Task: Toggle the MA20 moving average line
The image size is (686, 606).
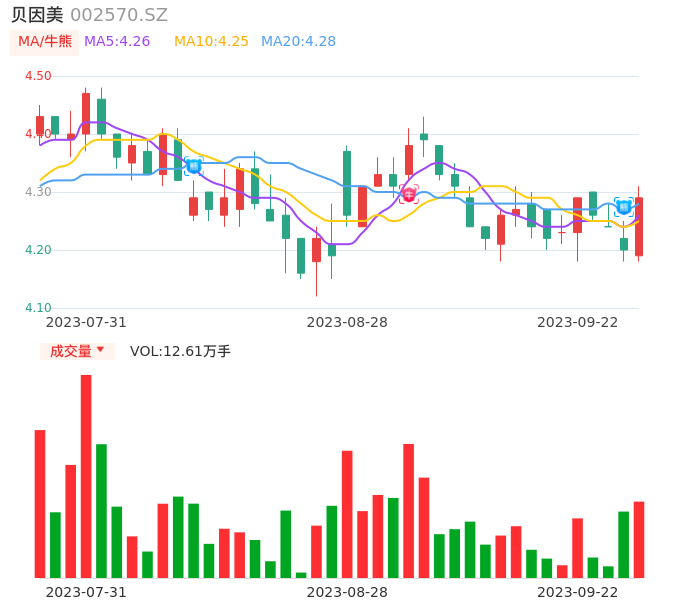Action: point(298,41)
